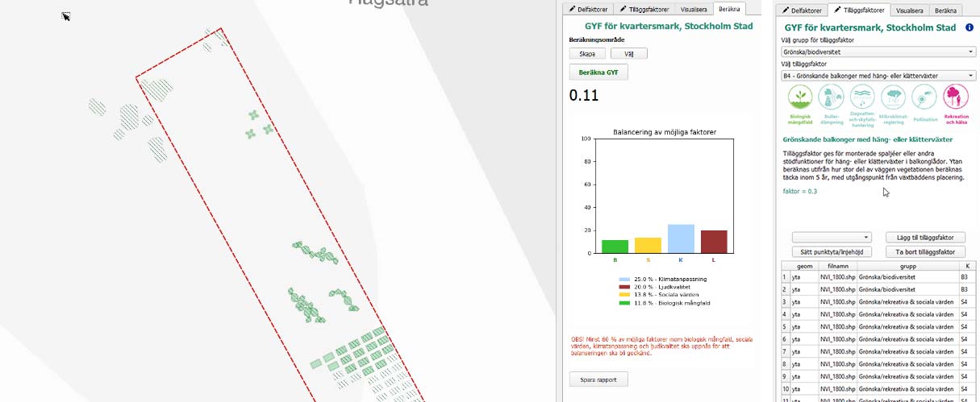The width and height of the screenshot is (980, 402).
Task: Select table row number 10
Action: (786, 389)
